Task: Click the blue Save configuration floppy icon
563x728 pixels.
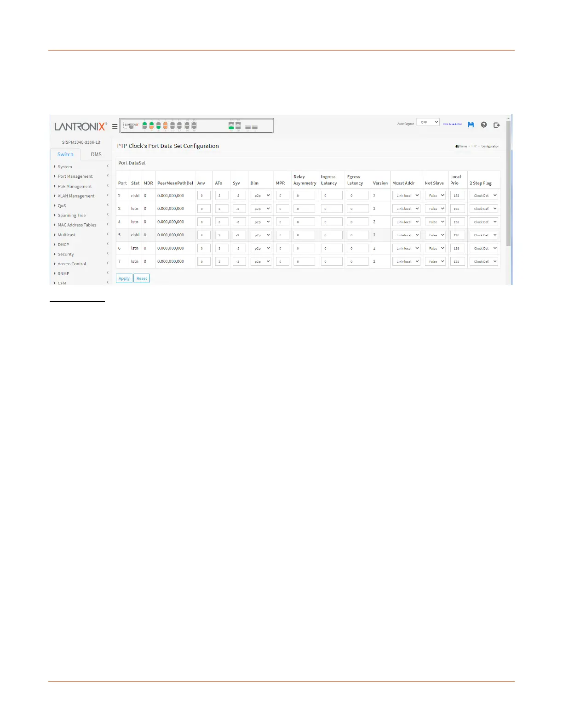Action: (x=471, y=125)
